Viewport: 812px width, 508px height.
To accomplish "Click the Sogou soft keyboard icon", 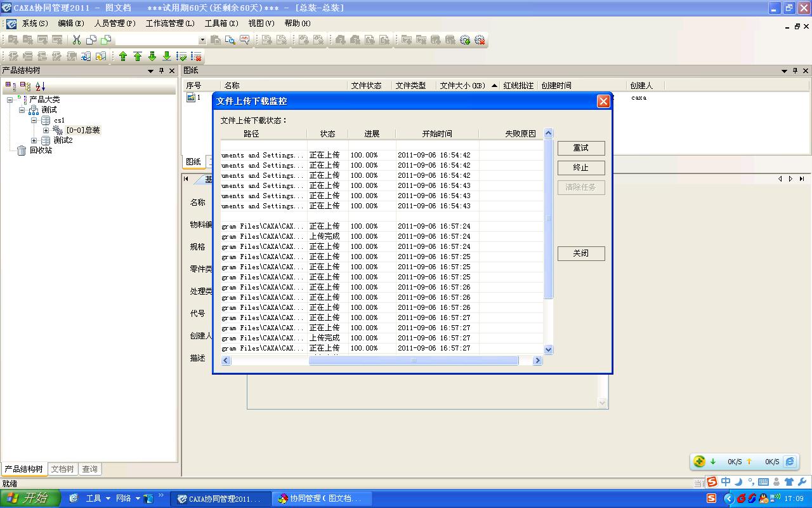I will point(763,483).
